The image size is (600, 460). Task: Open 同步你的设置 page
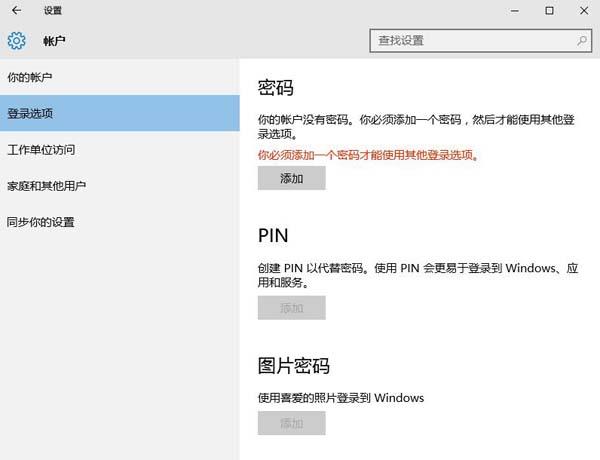[x=120, y=222]
